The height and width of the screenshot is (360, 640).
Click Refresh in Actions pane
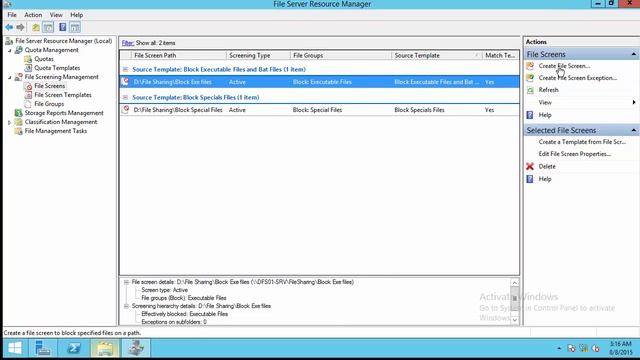coord(548,90)
